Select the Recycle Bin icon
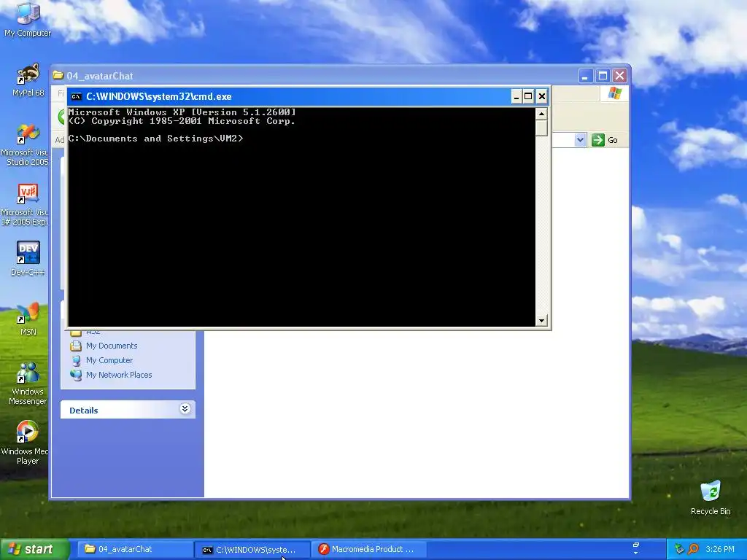 pyautogui.click(x=711, y=498)
